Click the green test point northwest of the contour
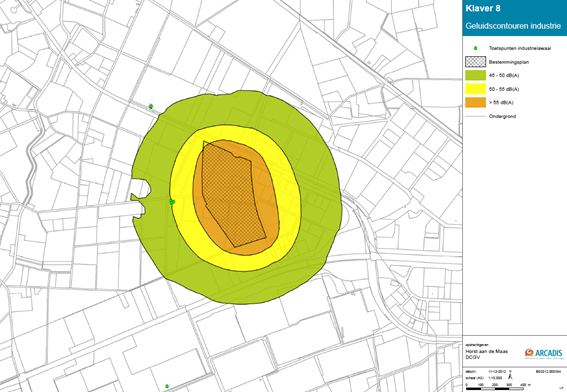The width and height of the screenshot is (567, 392). pos(151,106)
